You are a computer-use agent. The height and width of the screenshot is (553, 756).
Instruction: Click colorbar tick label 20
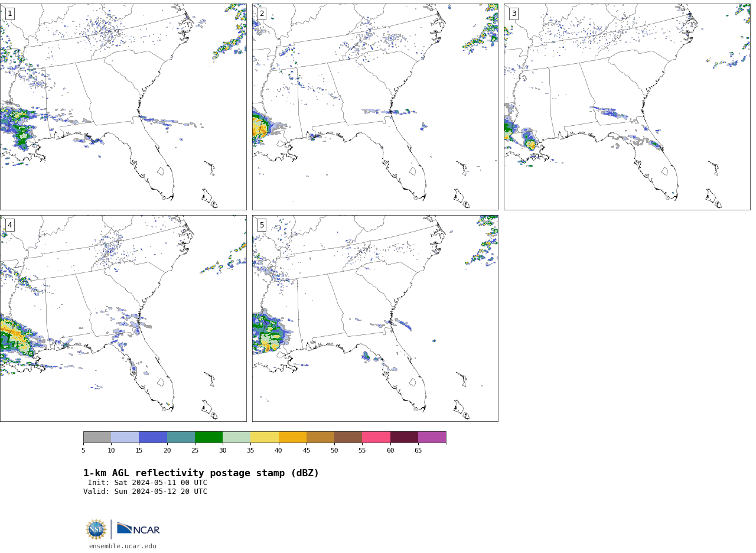coord(167,451)
